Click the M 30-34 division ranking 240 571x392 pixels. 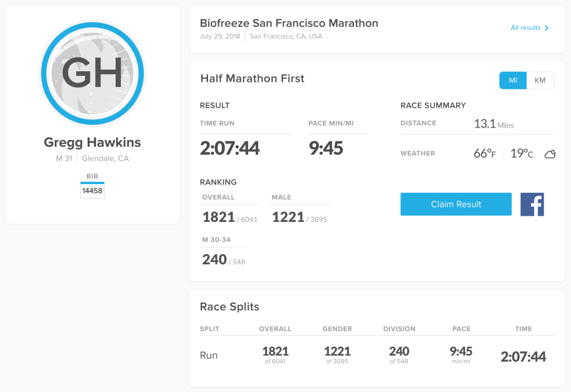214,260
